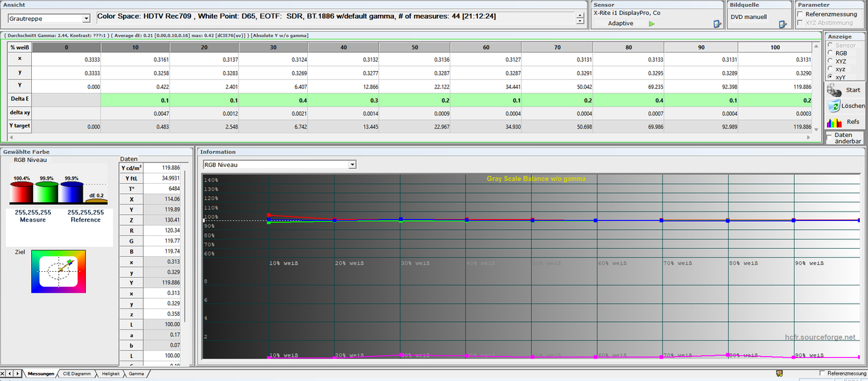868x381 pixels.
Task: Click the 'Y target' row header
Action: pyautogui.click(x=20, y=127)
